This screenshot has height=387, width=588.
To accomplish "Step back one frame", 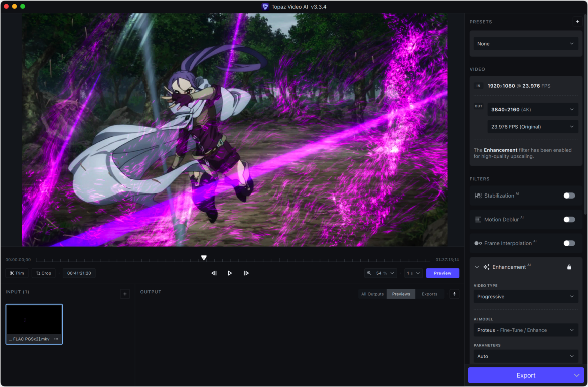I will point(214,273).
